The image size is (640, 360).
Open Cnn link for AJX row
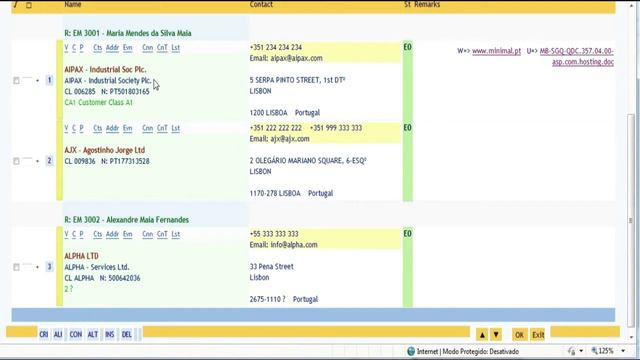(147, 129)
